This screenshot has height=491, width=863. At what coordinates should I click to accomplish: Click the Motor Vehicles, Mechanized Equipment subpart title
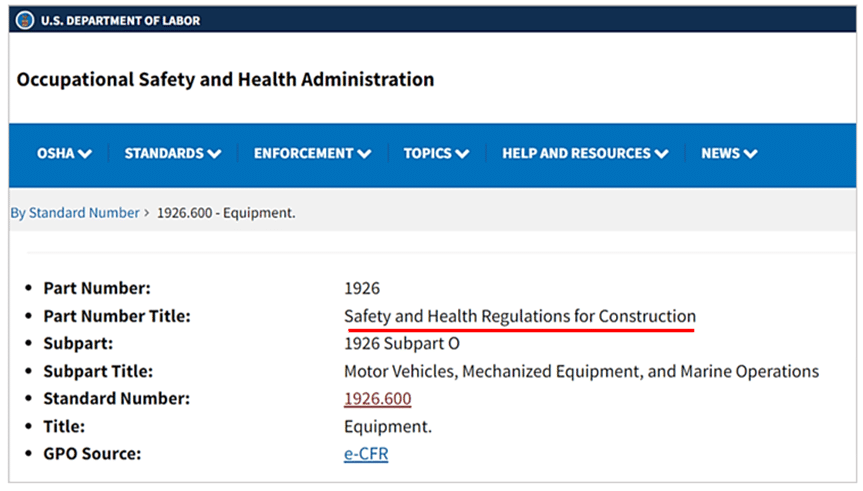point(581,371)
